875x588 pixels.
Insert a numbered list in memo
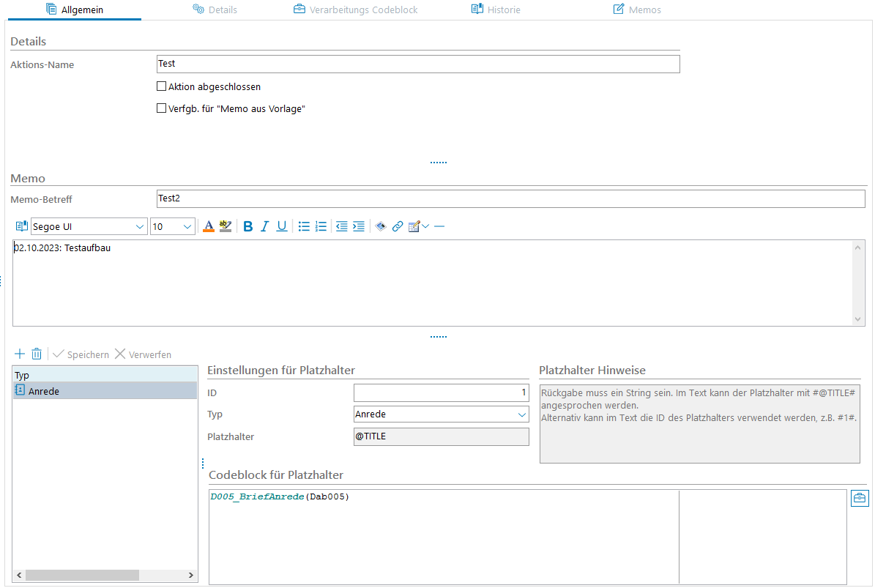[321, 227]
